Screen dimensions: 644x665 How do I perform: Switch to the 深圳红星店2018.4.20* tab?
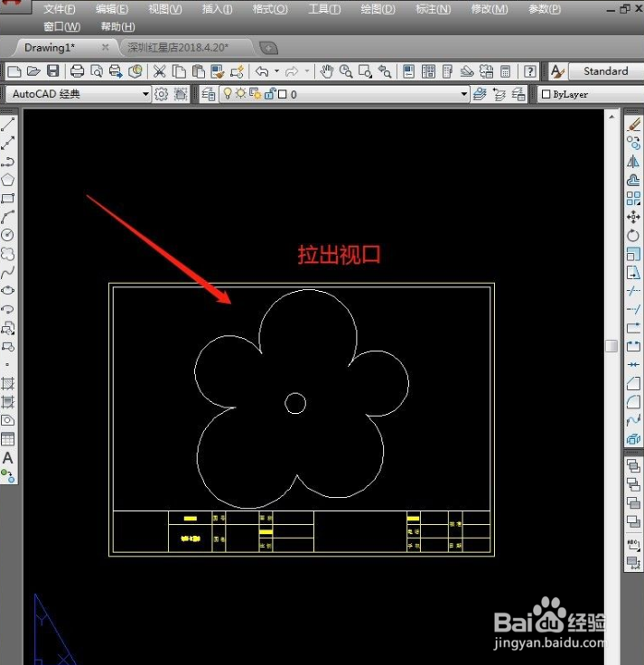tap(178, 48)
